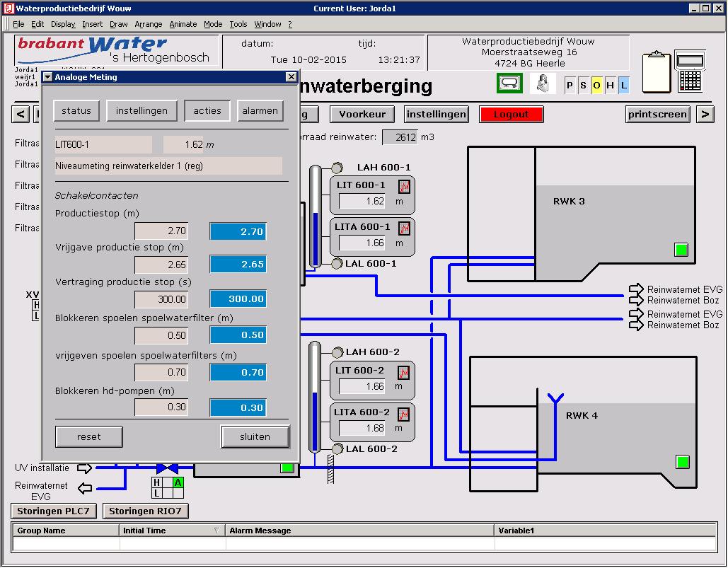The height and width of the screenshot is (568, 728).
Task: Click the padlock security icon
Action: 545,83
